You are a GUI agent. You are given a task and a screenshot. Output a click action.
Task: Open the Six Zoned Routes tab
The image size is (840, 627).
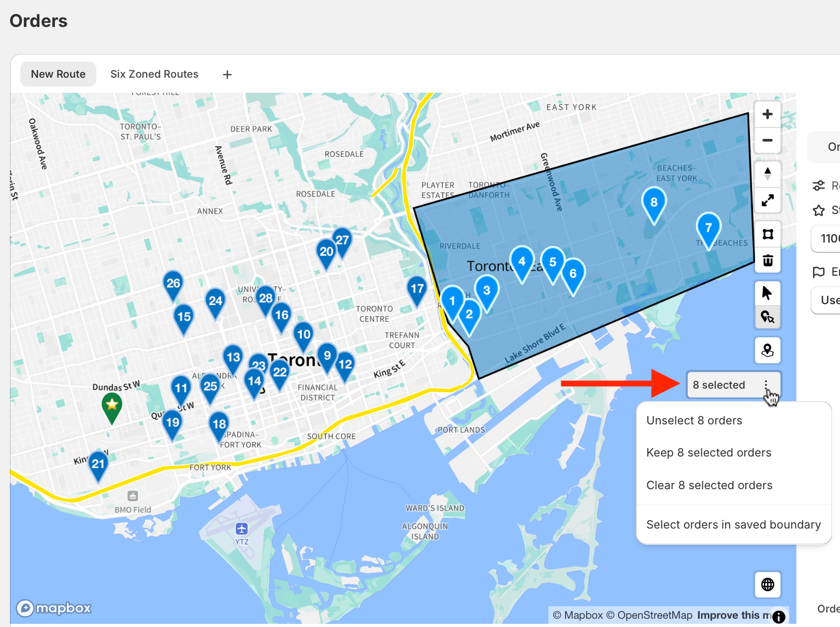pos(154,74)
